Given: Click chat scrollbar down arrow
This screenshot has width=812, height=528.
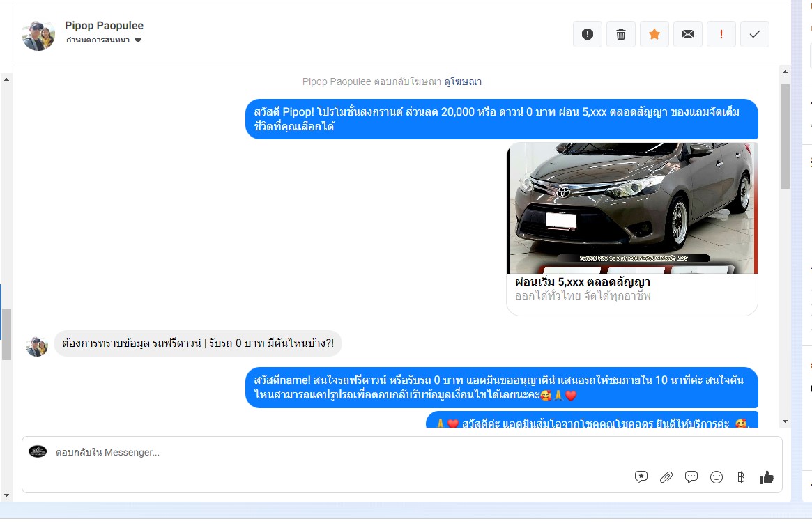Looking at the screenshot, I should click(785, 422).
